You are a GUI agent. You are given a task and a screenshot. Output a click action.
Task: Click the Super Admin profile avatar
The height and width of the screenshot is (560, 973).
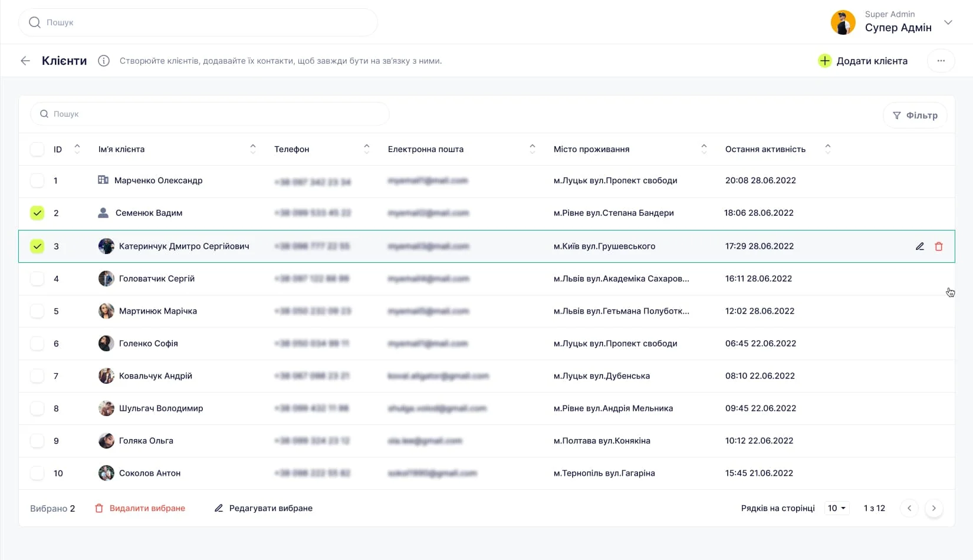tap(843, 22)
